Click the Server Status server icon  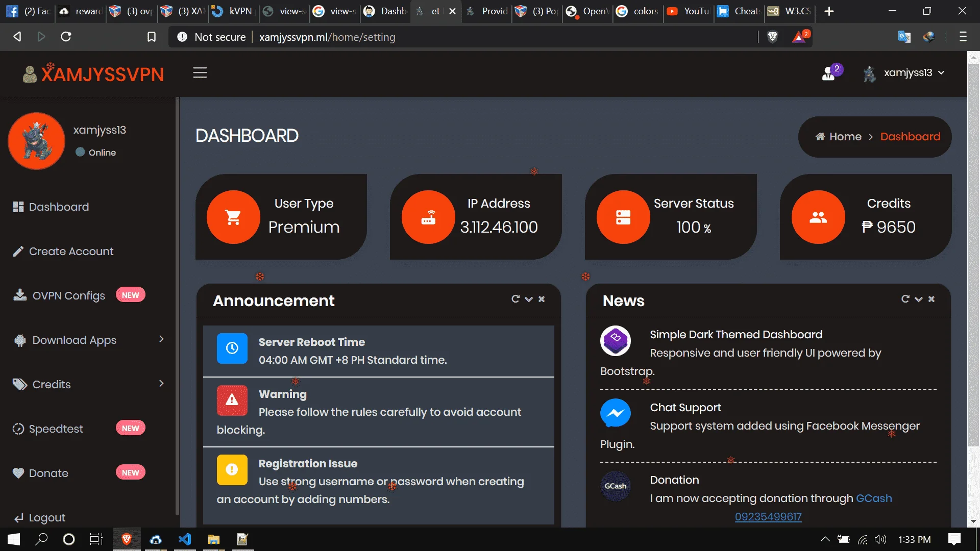click(x=623, y=217)
